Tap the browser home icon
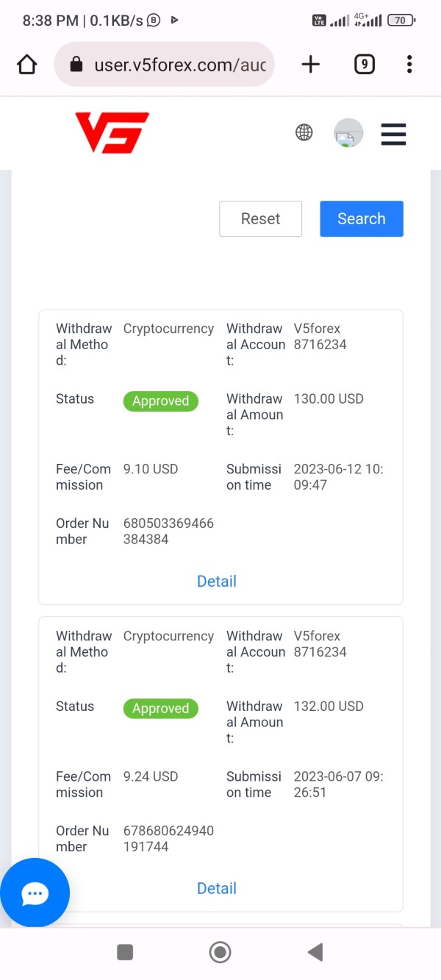441x980 pixels. coord(27,65)
